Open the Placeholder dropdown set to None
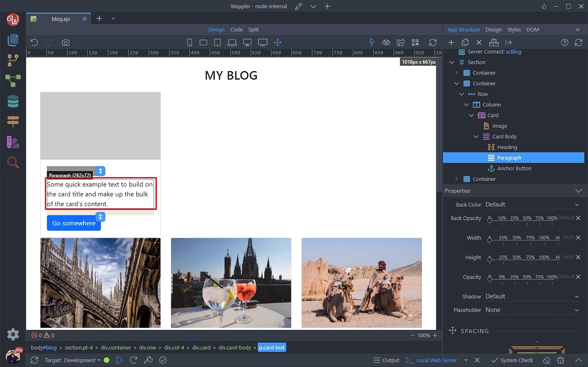The width and height of the screenshot is (588, 367). pyautogui.click(x=532, y=310)
